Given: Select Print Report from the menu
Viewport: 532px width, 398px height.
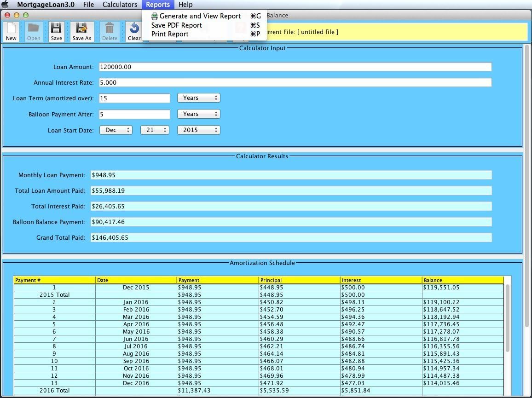Looking at the screenshot, I should 170,34.
